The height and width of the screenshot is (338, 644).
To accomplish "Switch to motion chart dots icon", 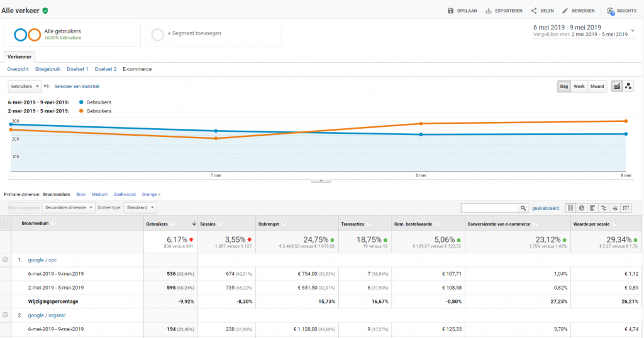I will 628,86.
